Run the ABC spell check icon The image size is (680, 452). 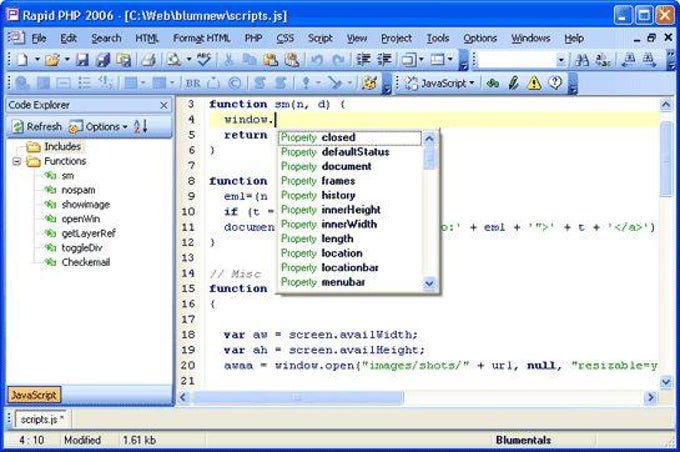click(x=204, y=60)
